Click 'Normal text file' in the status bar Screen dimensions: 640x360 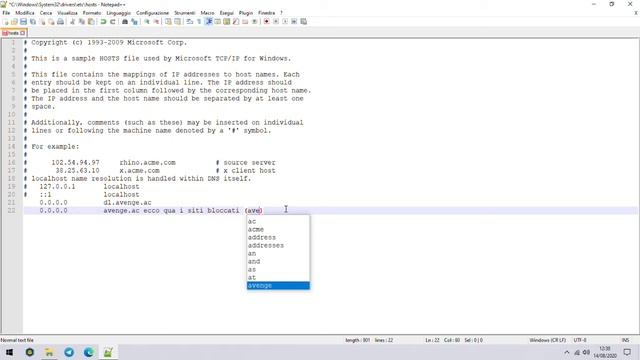[17, 340]
